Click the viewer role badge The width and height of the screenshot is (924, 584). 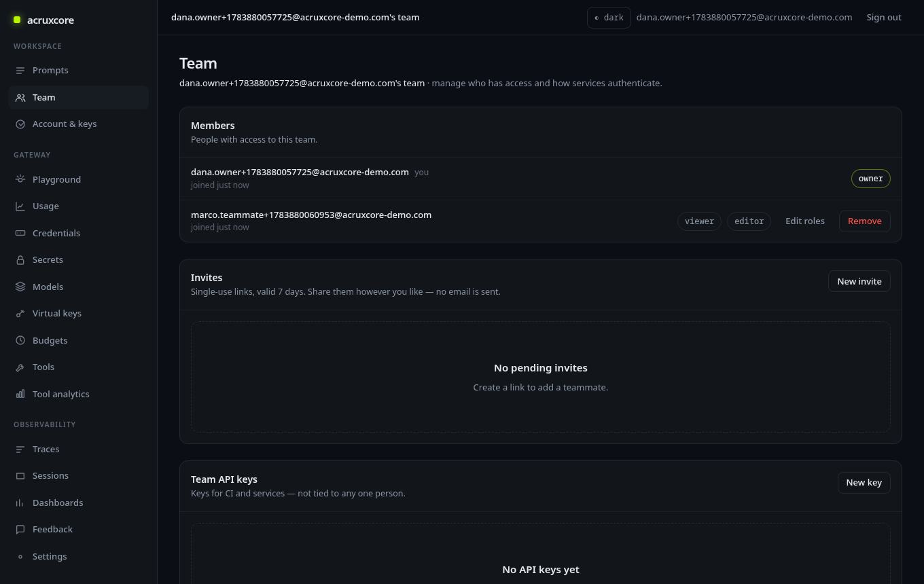coord(699,221)
